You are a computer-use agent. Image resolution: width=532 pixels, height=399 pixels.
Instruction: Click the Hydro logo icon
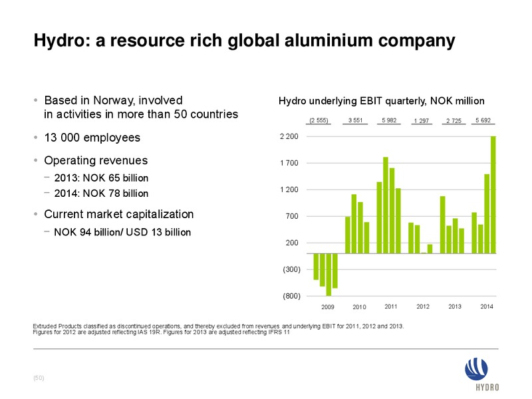(476, 369)
